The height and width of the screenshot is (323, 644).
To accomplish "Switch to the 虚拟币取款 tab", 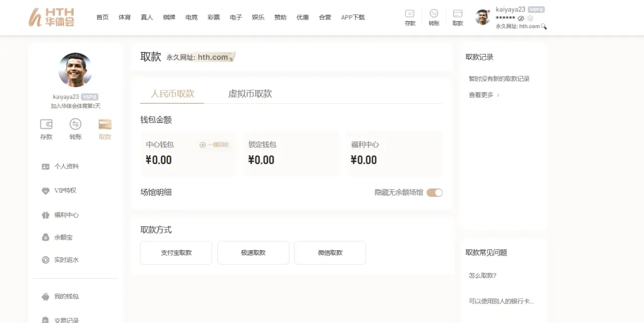I will tap(250, 94).
